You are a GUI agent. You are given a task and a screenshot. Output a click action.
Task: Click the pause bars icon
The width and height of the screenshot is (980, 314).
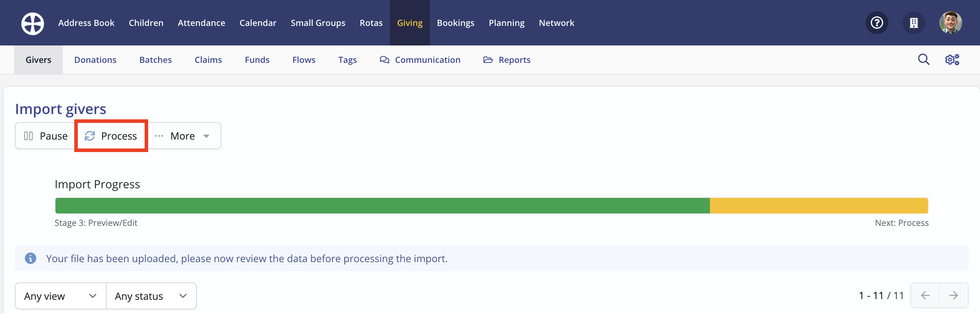click(x=28, y=136)
